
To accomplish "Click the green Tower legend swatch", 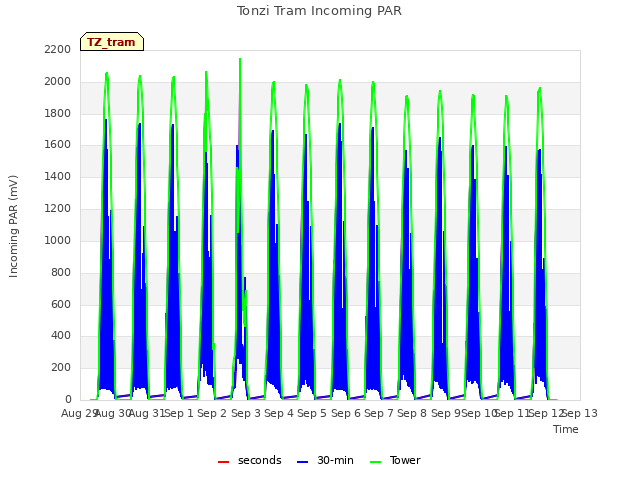I will pos(375,462).
